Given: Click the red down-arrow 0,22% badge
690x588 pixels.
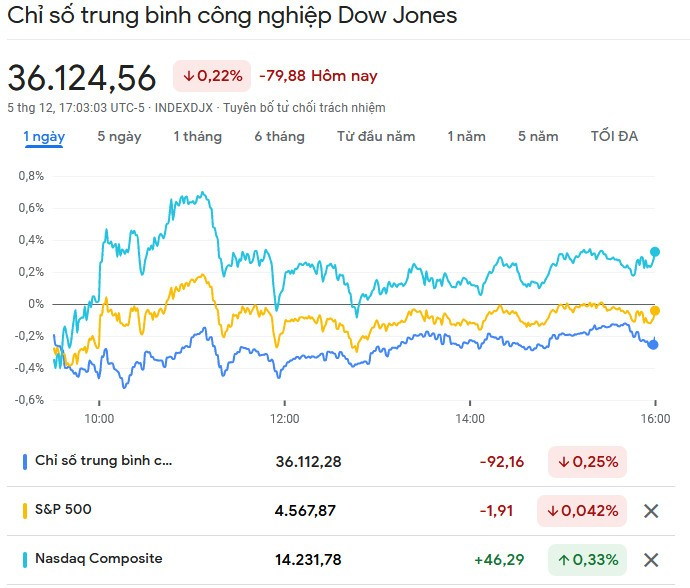Looking at the screenshot, I should pos(211,76).
